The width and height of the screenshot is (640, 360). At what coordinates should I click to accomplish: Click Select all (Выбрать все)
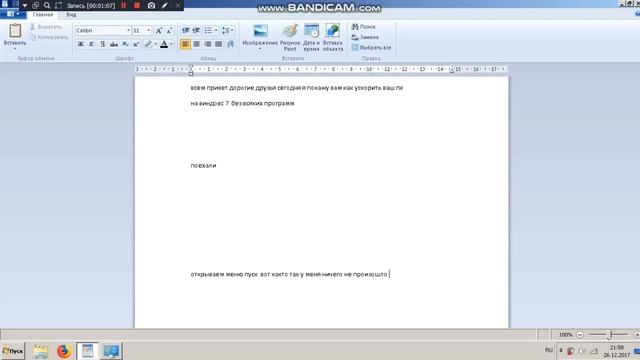click(x=371, y=48)
